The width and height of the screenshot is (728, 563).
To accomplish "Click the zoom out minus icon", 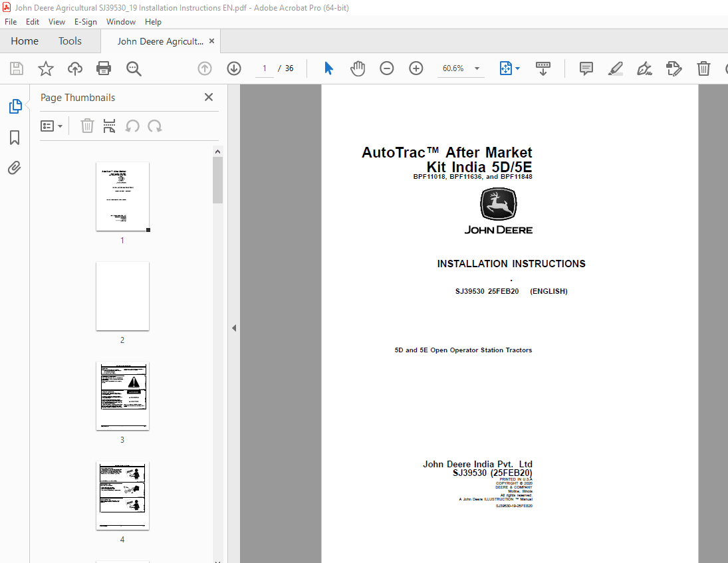I will (387, 68).
